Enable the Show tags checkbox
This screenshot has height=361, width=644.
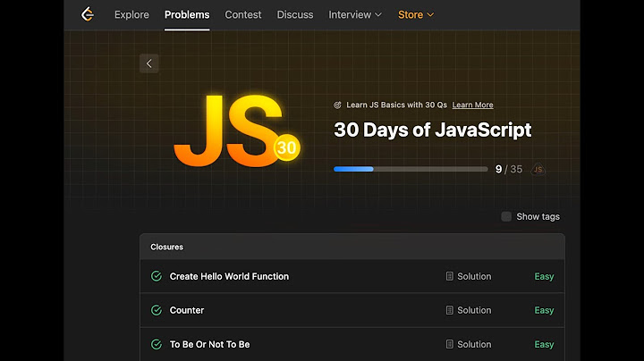point(506,216)
